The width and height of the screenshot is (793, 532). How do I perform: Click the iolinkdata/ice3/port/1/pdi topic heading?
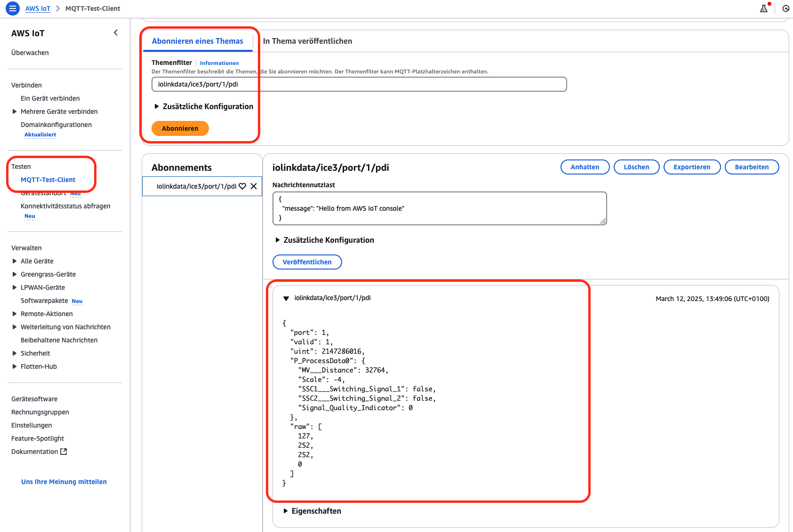click(331, 167)
